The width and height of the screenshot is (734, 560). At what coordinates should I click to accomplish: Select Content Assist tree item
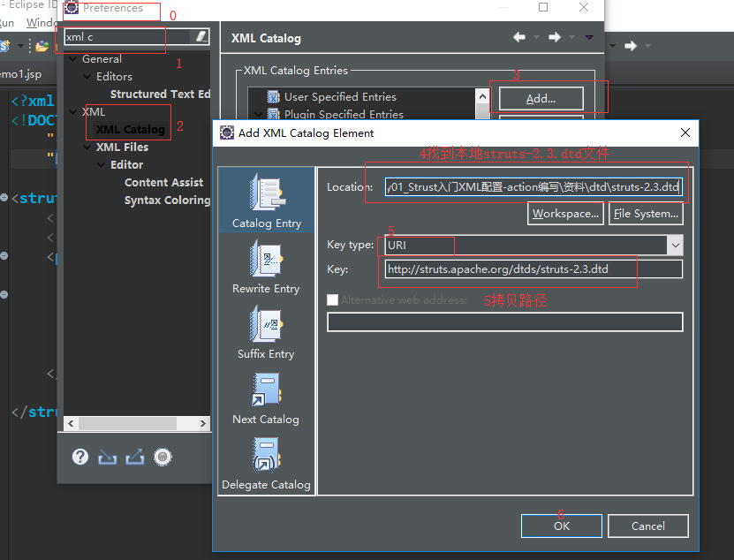click(x=163, y=183)
